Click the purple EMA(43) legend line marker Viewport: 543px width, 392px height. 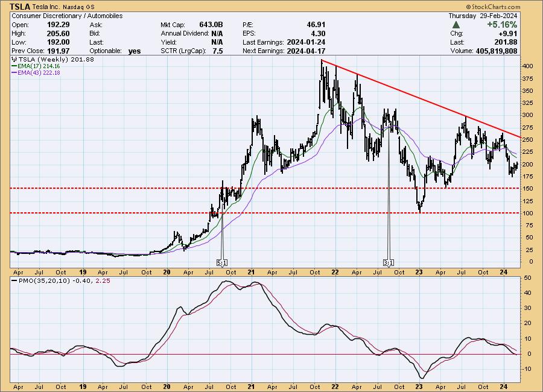pyautogui.click(x=14, y=72)
